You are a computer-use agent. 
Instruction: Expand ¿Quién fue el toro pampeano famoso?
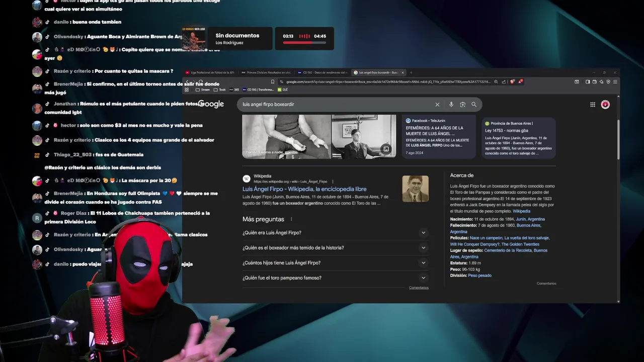(335, 278)
